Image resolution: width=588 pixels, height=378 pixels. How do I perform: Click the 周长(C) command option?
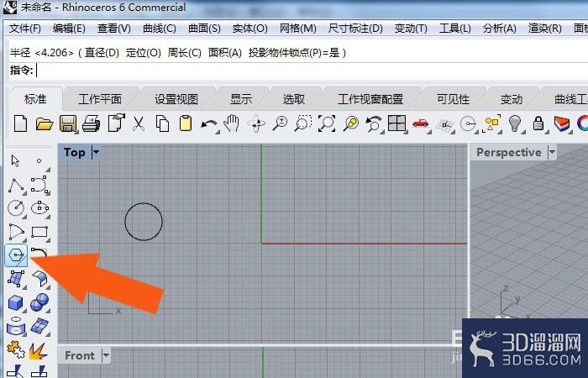(x=184, y=52)
